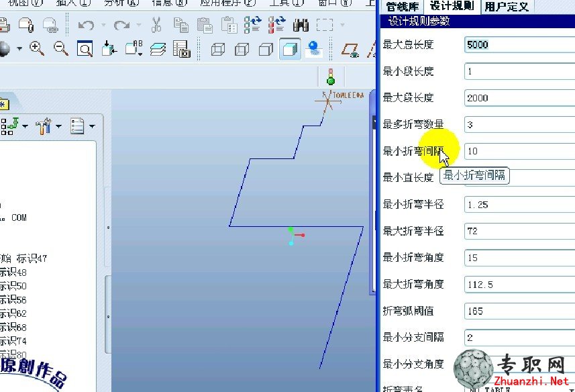Click the 设计规则参数 section header
This screenshot has width=575, height=392.
478,21
